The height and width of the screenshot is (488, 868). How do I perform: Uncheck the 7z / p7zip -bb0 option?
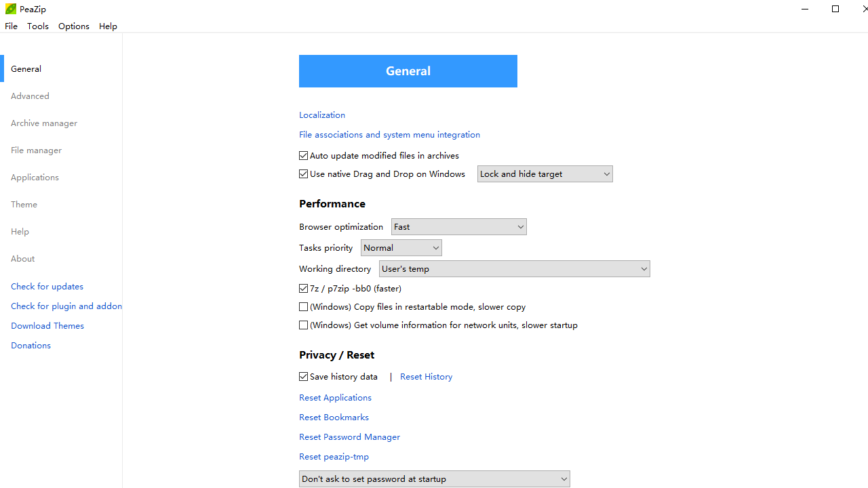tap(304, 289)
